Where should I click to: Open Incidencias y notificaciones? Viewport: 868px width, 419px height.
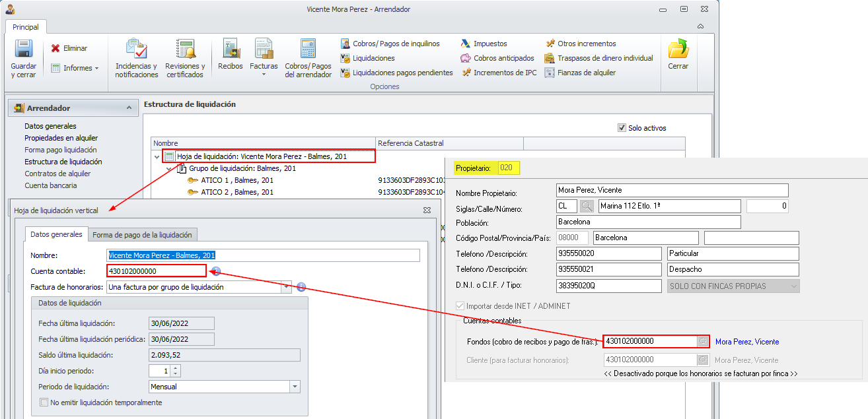137,50
